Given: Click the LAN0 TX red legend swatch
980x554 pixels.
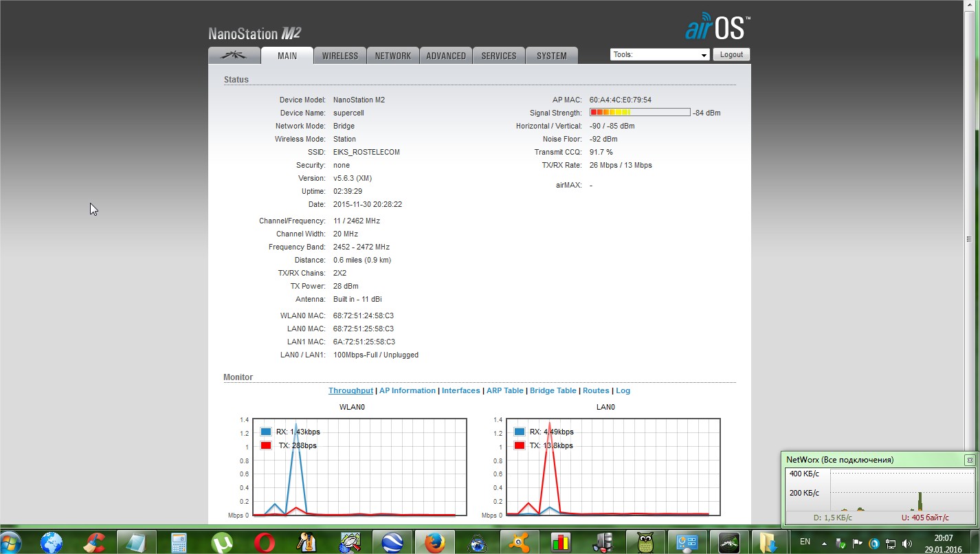Looking at the screenshot, I should click(x=519, y=445).
